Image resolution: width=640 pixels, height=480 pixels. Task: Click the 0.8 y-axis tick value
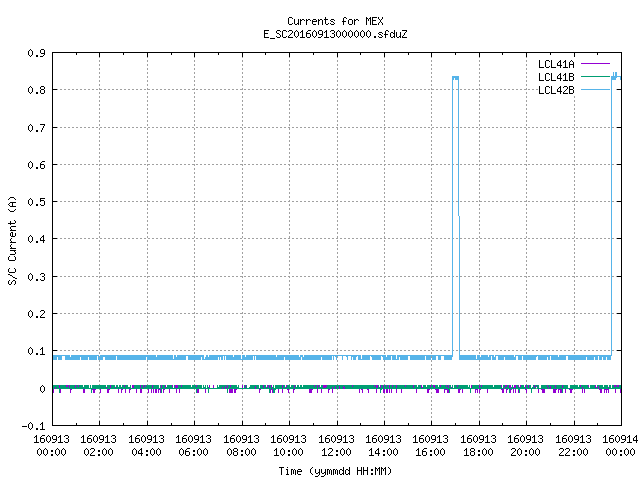36,90
